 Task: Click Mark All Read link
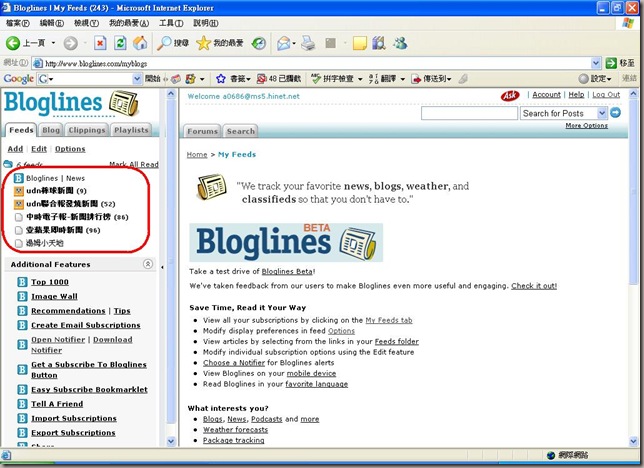tap(133, 164)
